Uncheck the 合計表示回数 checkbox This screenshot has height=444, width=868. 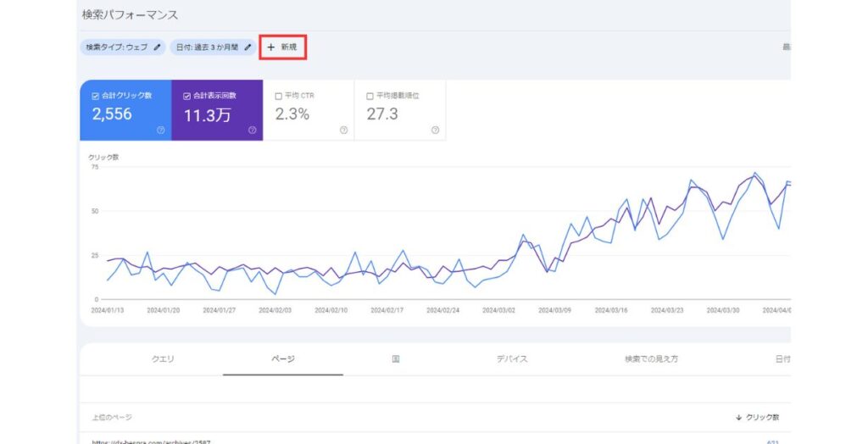[186, 96]
